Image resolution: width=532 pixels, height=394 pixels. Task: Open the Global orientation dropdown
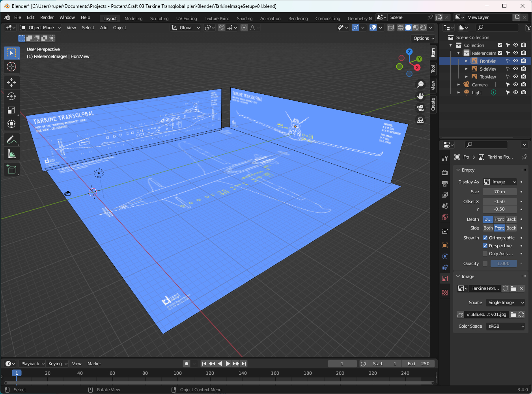click(x=185, y=28)
